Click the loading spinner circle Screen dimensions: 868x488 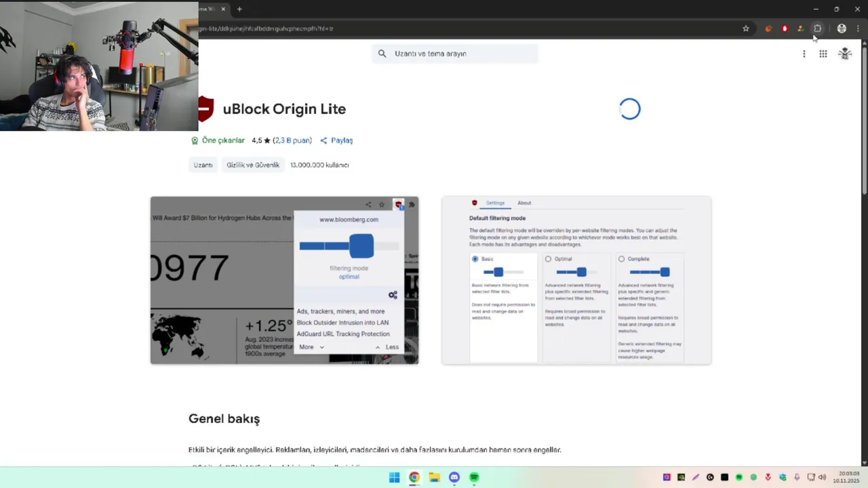629,109
